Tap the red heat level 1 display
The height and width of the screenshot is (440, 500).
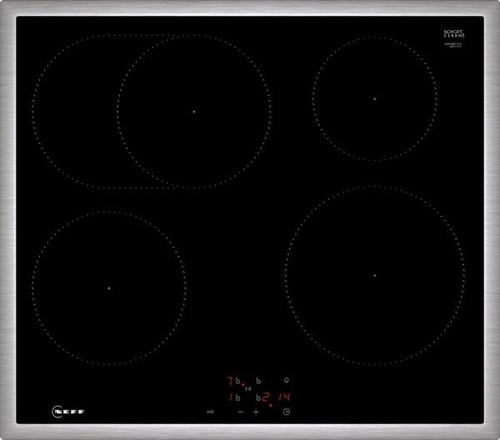(x=231, y=398)
